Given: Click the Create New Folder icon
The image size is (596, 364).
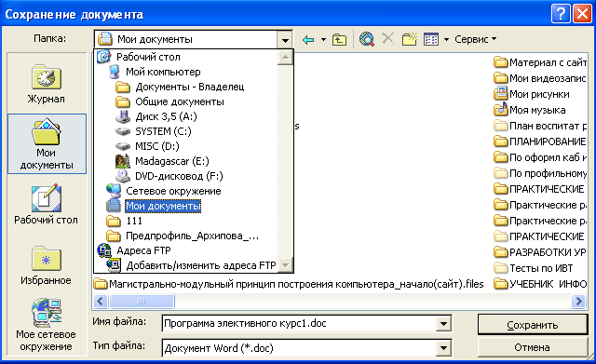Looking at the screenshot, I should 410,39.
